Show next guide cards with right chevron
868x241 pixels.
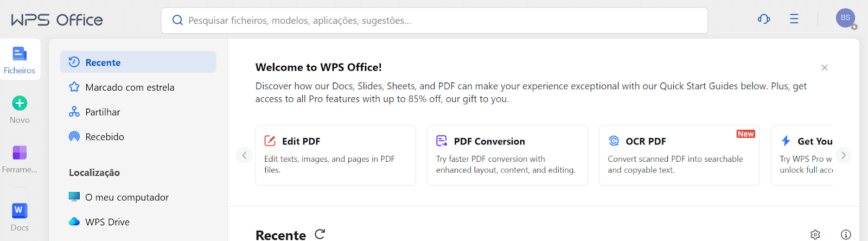pyautogui.click(x=844, y=155)
